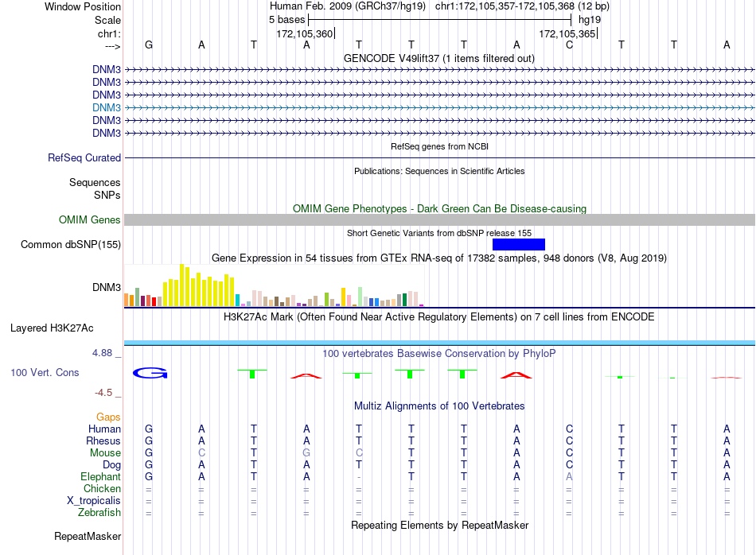Viewport: 756px width, 555px height.
Task: Select the OMIM Genes track label
Action: (90, 219)
